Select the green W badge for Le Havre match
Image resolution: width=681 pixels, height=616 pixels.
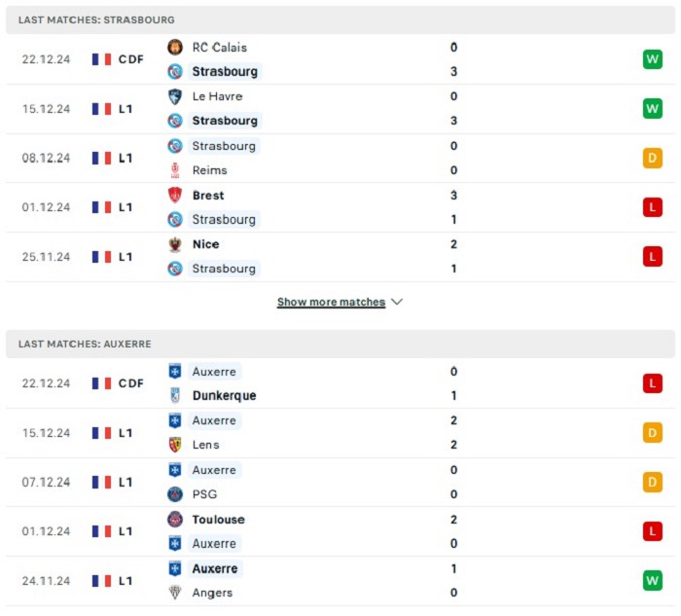click(653, 109)
